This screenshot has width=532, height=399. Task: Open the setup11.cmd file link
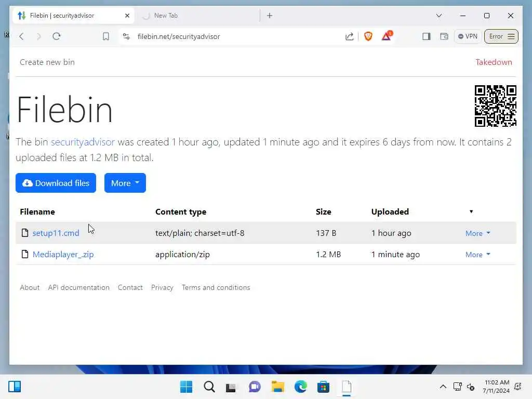click(56, 233)
